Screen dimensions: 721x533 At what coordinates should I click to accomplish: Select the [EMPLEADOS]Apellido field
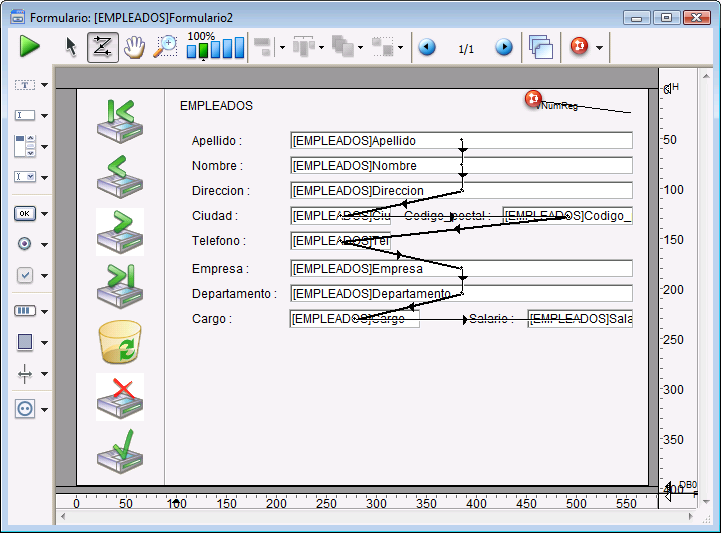click(x=461, y=141)
